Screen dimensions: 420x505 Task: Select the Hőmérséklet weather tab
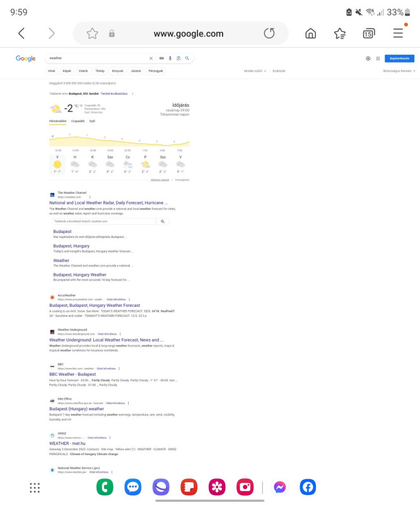point(57,121)
